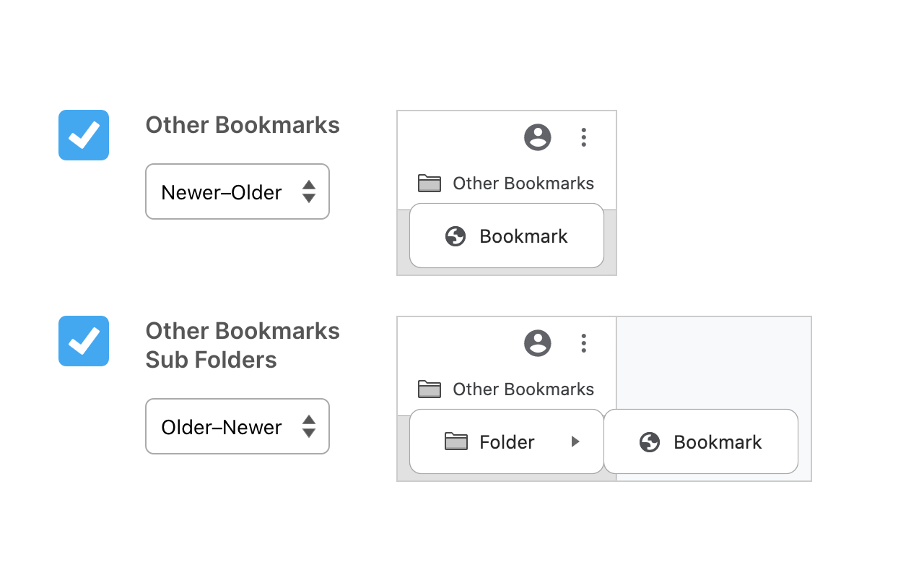Viewport: 924px width, 578px height.
Task: Click folder icon inside the Folder menu item
Action: (x=456, y=441)
